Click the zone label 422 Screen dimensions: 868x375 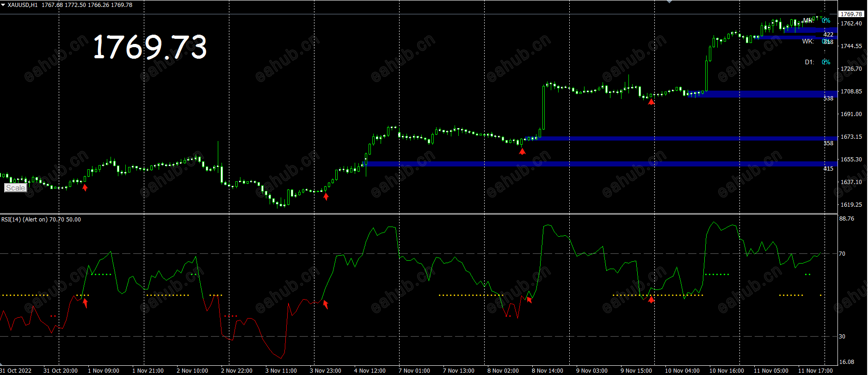828,35
